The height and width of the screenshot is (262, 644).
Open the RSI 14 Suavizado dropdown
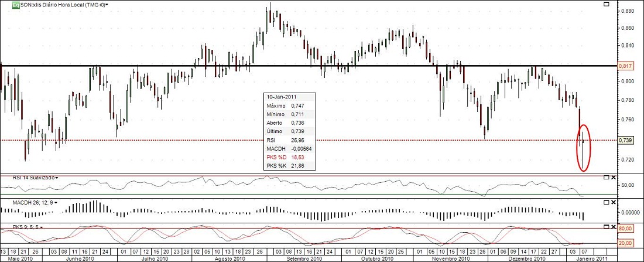(35, 177)
